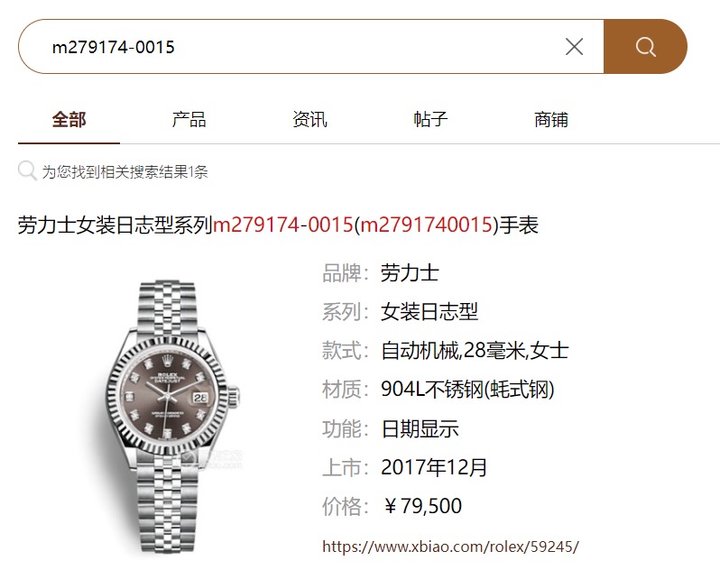Image resolution: width=720 pixels, height=588 pixels.
Task: Click the search box containing m279174-0015
Action: pos(311,46)
